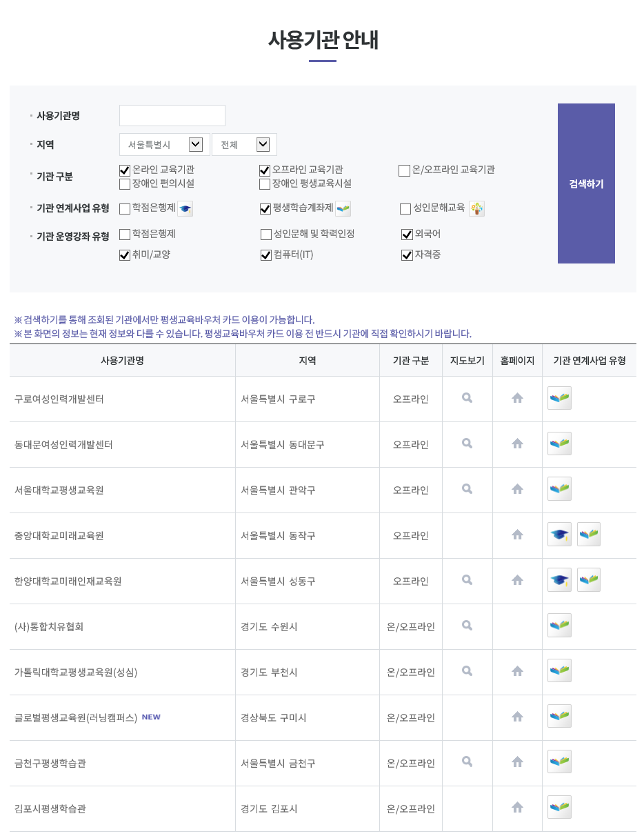The width and height of the screenshot is (644, 836).
Task: Click 평생학습계좌제 icon in 구로여성인력개발센터 row
Action: coord(559,398)
